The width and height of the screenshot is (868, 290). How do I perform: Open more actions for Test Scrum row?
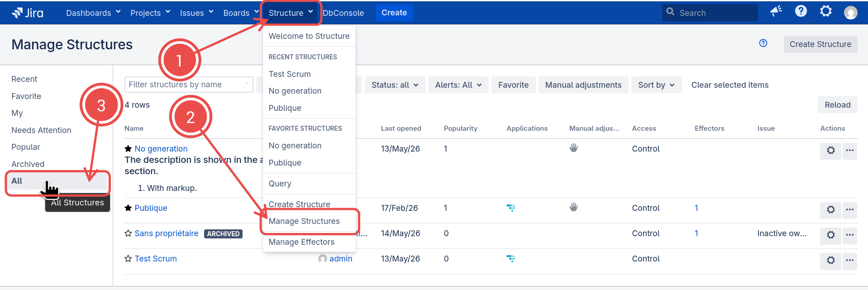pyautogui.click(x=850, y=261)
